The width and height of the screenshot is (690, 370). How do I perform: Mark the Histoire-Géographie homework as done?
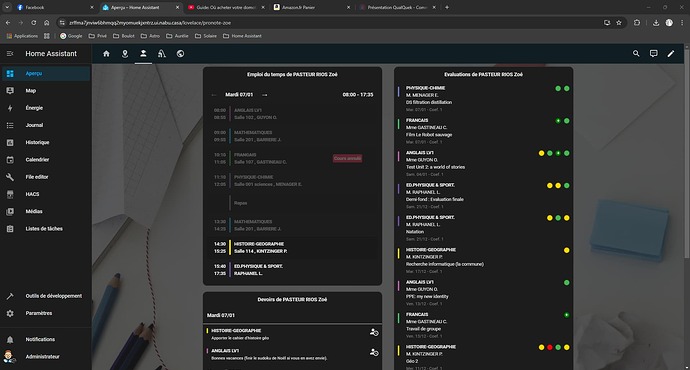[374, 332]
